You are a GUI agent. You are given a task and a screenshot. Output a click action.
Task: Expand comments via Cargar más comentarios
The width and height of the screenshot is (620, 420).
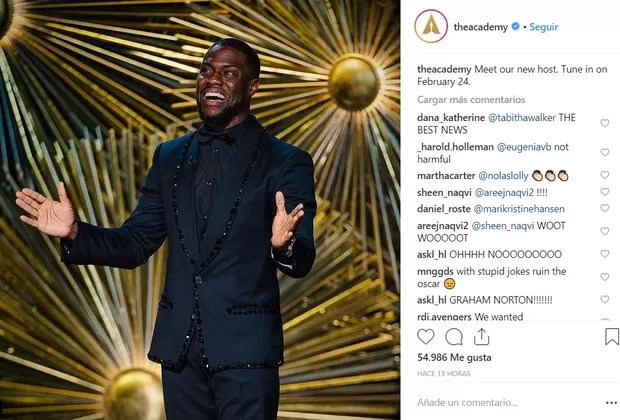tap(471, 100)
